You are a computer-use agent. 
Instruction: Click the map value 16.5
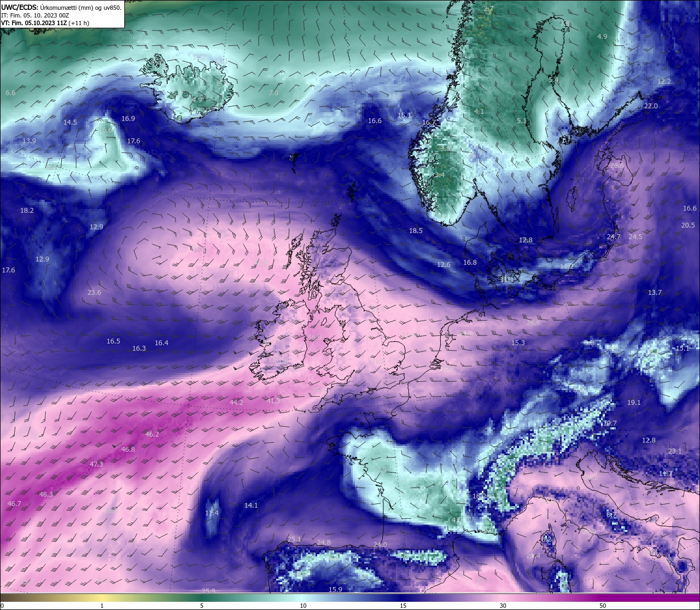113,341
